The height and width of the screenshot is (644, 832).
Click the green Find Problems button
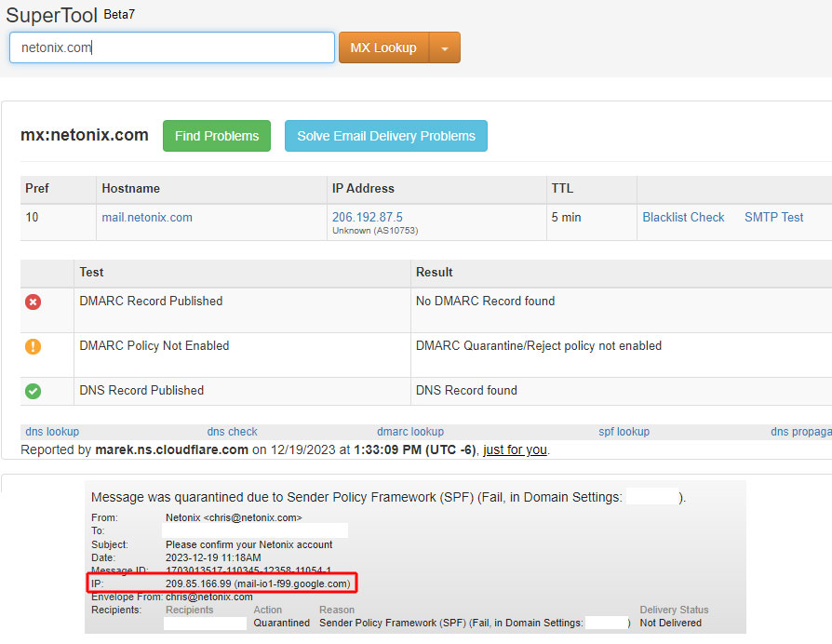217,136
